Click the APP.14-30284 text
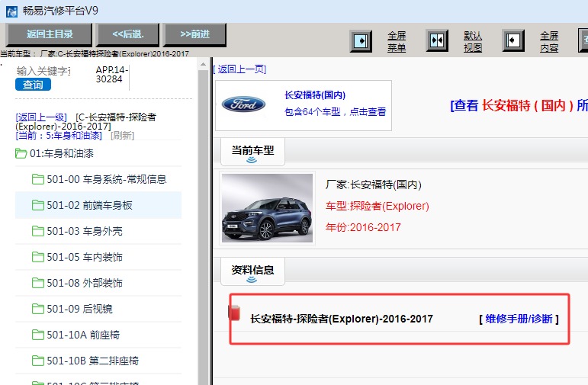The image size is (588, 385). click(x=112, y=74)
